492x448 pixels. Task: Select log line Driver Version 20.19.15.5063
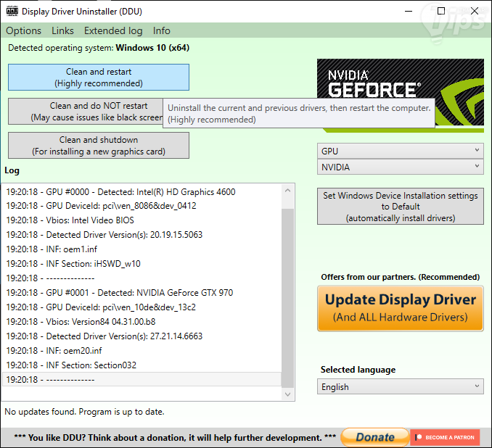click(x=142, y=234)
